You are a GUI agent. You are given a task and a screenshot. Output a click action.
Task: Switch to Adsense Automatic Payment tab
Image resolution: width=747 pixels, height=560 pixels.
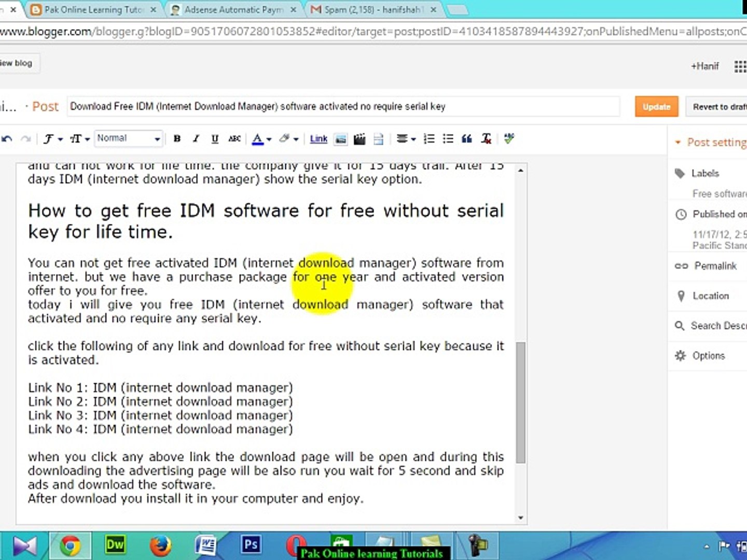[x=233, y=9]
